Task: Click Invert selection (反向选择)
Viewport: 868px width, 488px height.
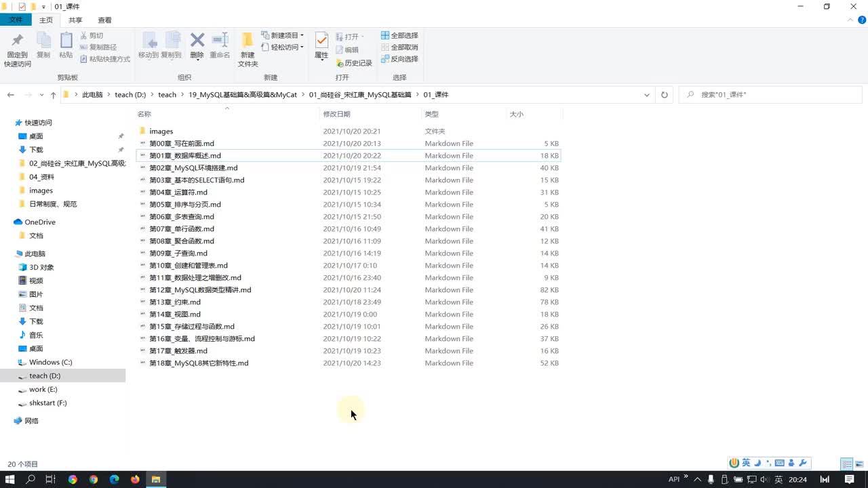Action: (399, 59)
